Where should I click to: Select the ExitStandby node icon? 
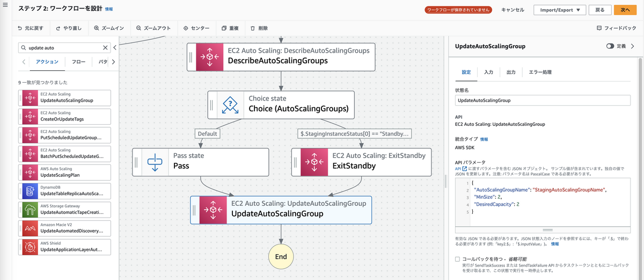[x=314, y=162]
